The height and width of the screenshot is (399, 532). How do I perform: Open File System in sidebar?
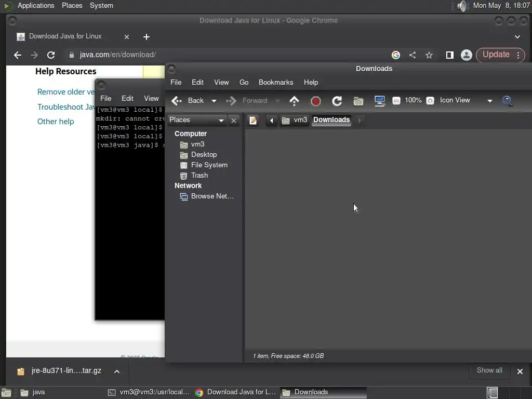[204, 165]
